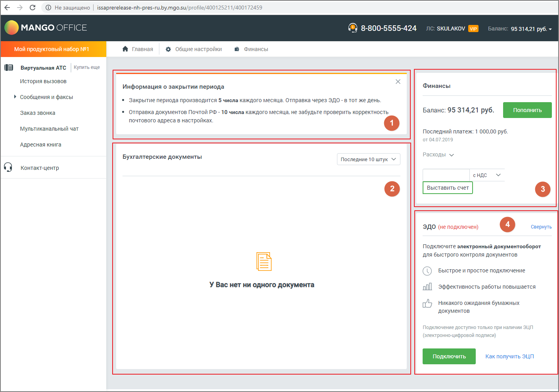The height and width of the screenshot is (392, 559).
Task: Click the Виртуальная АТС heading
Action: (x=43, y=68)
